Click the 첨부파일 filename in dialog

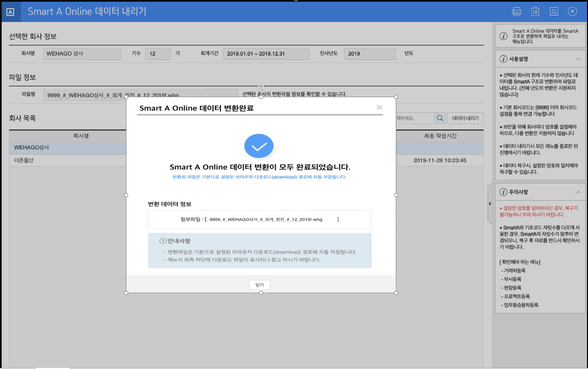[x=266, y=219]
